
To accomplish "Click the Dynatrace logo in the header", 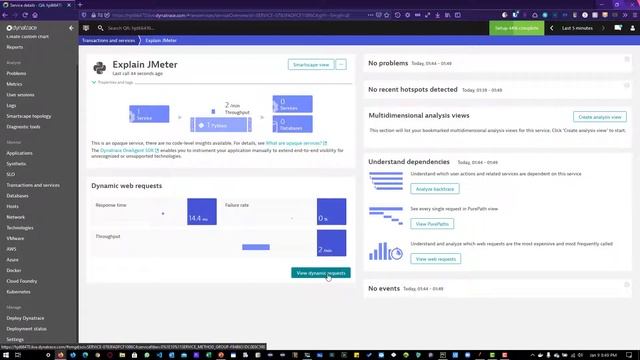I will (x=22, y=28).
